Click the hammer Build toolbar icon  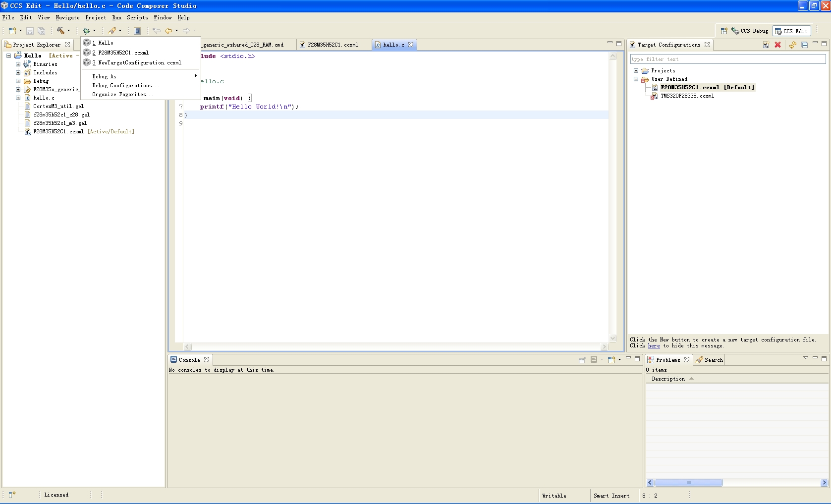[x=60, y=31]
